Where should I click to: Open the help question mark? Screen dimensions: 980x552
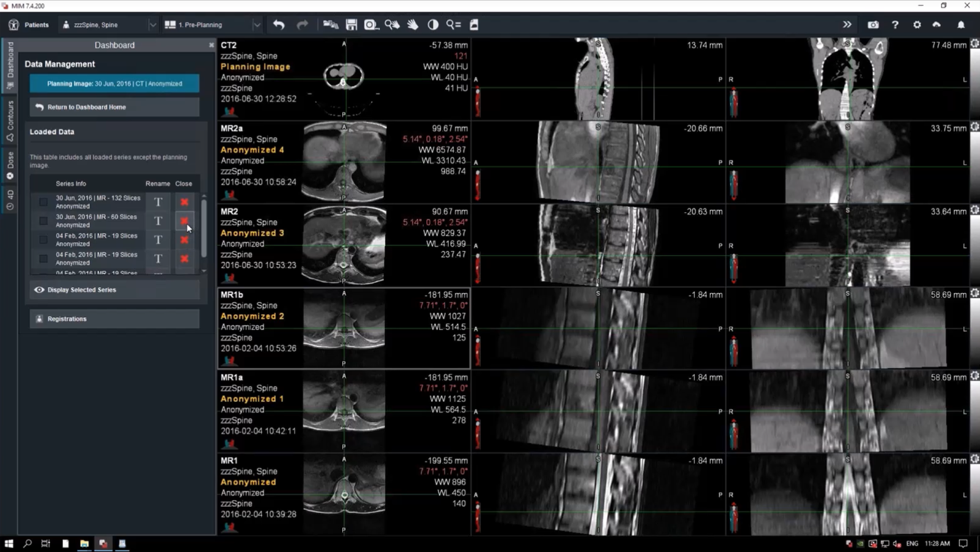pyautogui.click(x=895, y=25)
